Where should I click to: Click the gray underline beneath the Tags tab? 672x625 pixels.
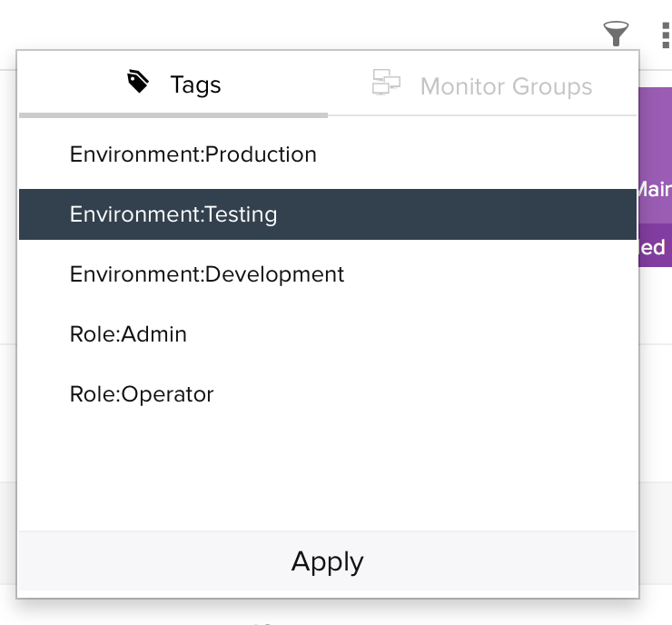click(173, 115)
